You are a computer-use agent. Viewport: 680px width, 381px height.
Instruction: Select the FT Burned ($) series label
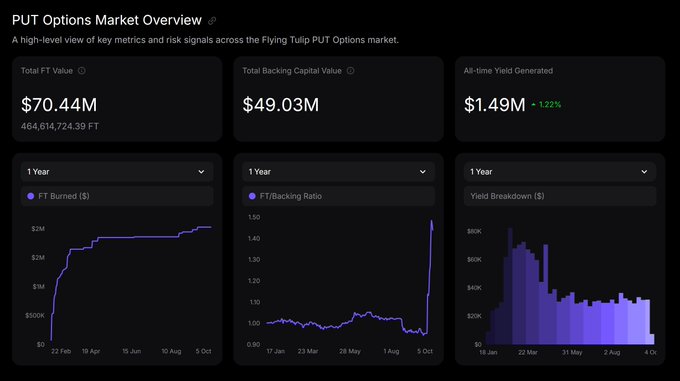click(64, 196)
